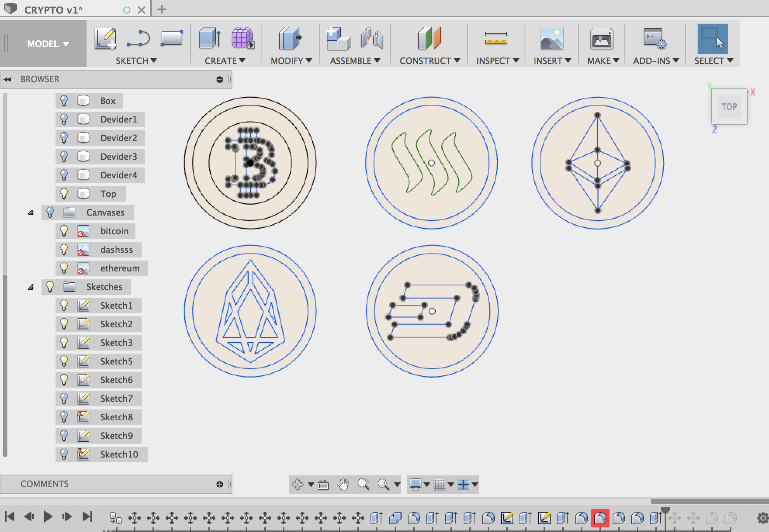Click the Look At icon
The height and width of the screenshot is (532, 769).
coord(323,484)
